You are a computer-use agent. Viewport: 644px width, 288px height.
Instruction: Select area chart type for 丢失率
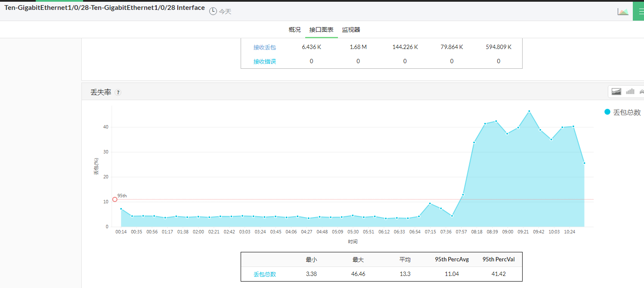[x=616, y=91]
